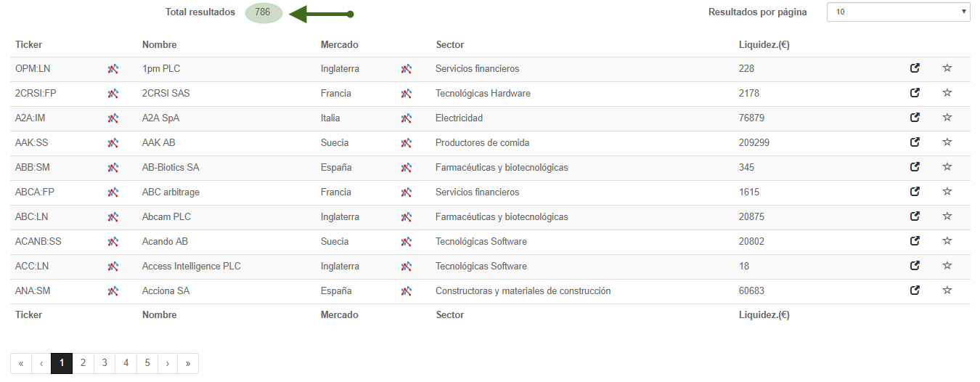Sort by Liquidez column header
Viewport: 980px width, 382px height.
[764, 44]
